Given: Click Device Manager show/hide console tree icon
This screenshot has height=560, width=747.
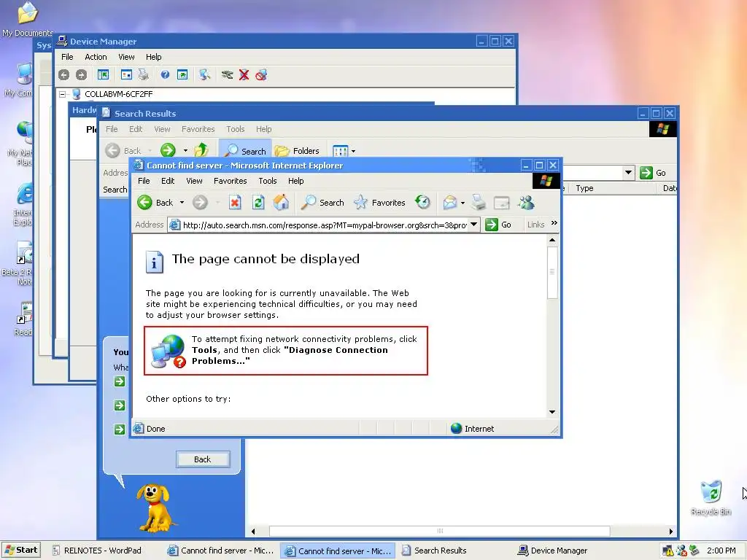Looking at the screenshot, I should click(x=103, y=75).
